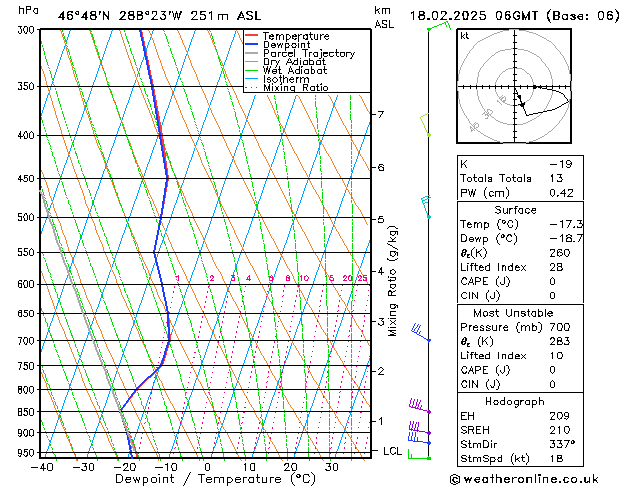The image size is (629, 486).
Task: Click the blue Dewpoint legend line
Action: click(x=251, y=45)
